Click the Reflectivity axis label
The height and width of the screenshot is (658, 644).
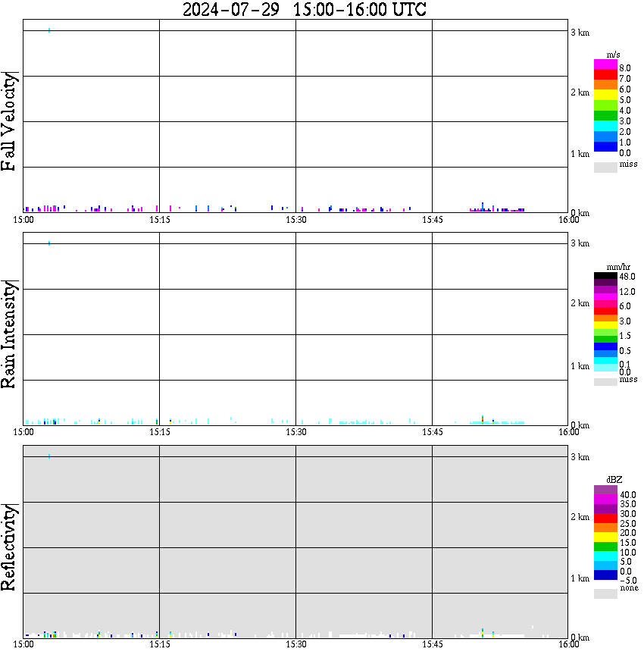[10, 548]
